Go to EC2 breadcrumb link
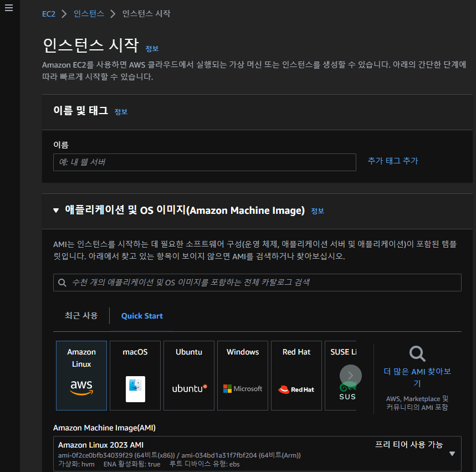This screenshot has width=476, height=472. click(x=49, y=14)
